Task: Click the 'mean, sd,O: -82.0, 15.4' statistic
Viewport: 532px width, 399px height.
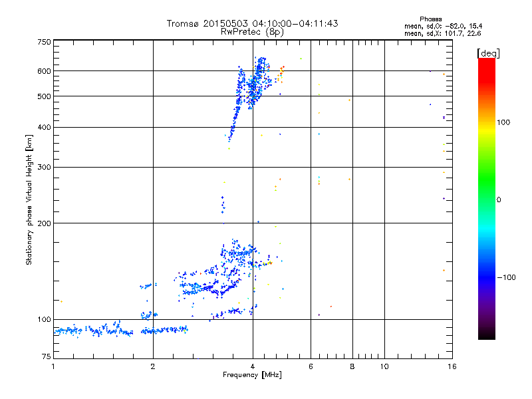Action: (443, 26)
